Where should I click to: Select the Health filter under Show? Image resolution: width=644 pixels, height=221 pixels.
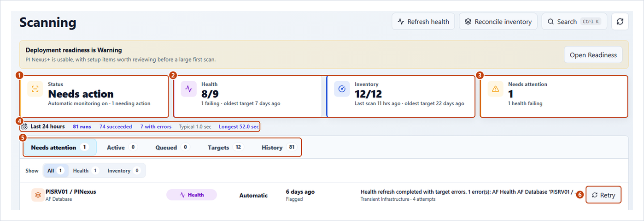[x=86, y=171]
